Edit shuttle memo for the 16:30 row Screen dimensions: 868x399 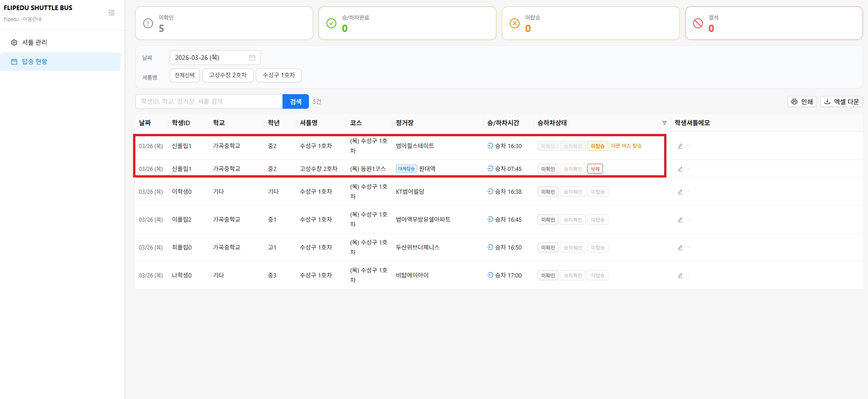tap(680, 146)
